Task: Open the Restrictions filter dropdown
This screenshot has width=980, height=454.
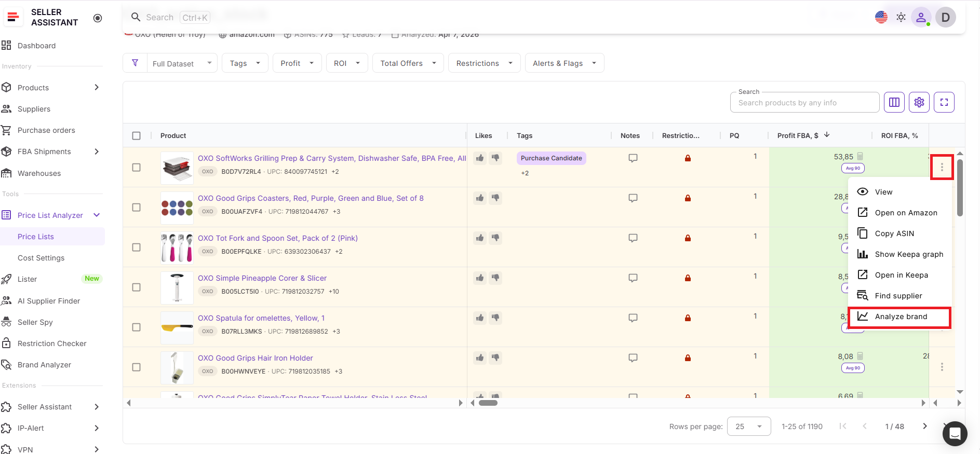Action: (x=485, y=63)
